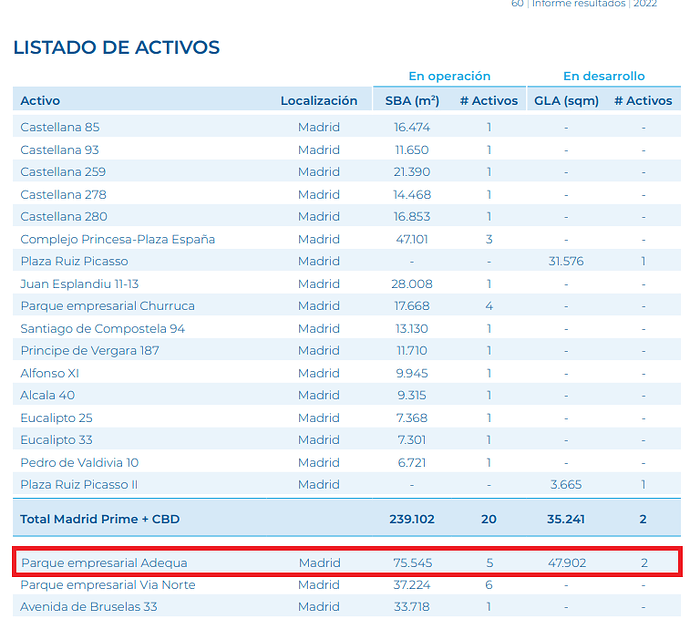Viewport: 690px width, 618px height.
Task: Click the GLA value 31.576
Action: pyautogui.click(x=566, y=261)
